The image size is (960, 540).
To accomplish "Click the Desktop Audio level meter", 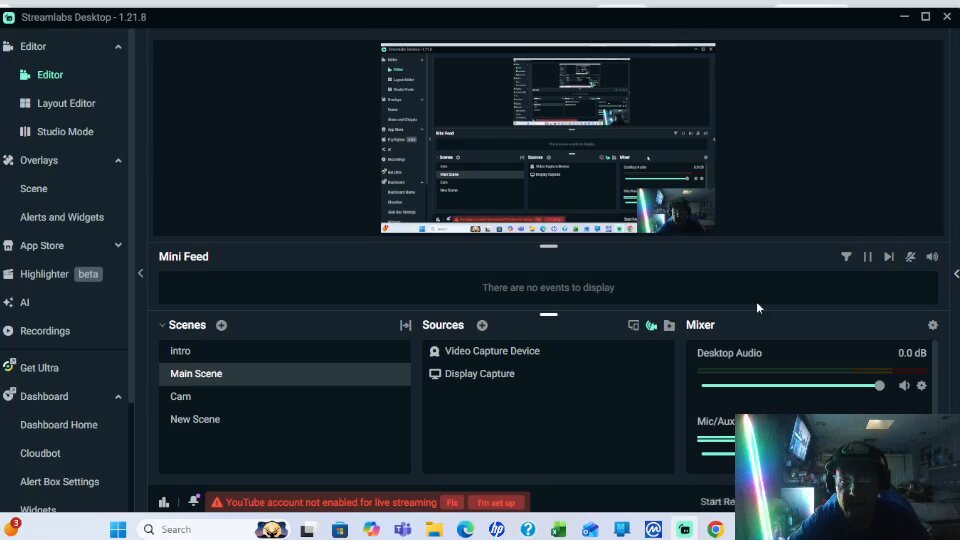I will click(812, 371).
